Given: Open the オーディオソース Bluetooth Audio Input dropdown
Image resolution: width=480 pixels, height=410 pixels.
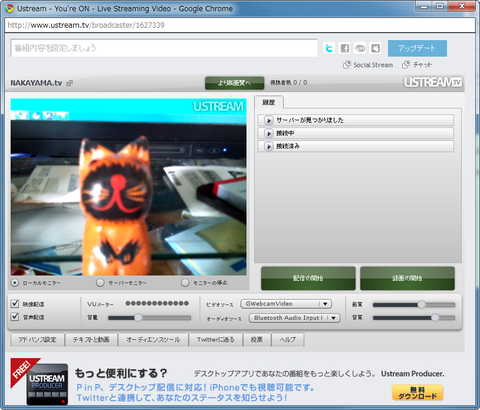Looking at the screenshot, I should [294, 318].
